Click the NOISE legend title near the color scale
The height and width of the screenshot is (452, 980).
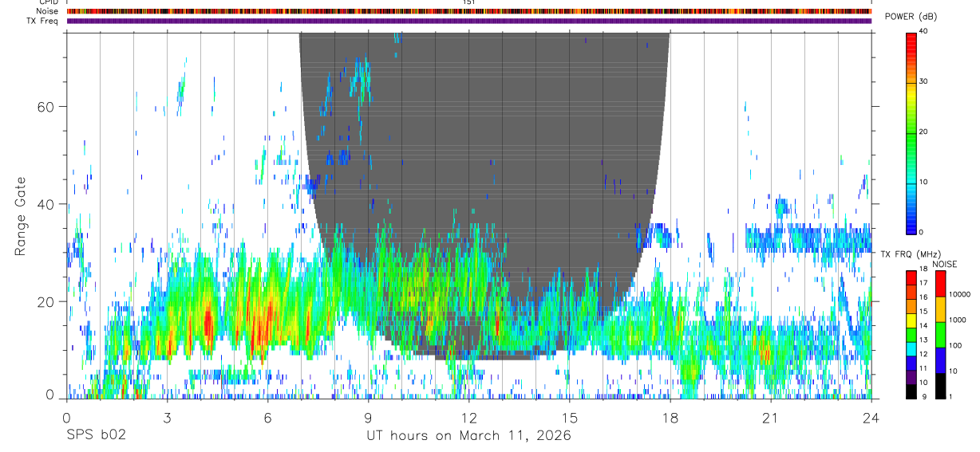pyautogui.click(x=945, y=265)
